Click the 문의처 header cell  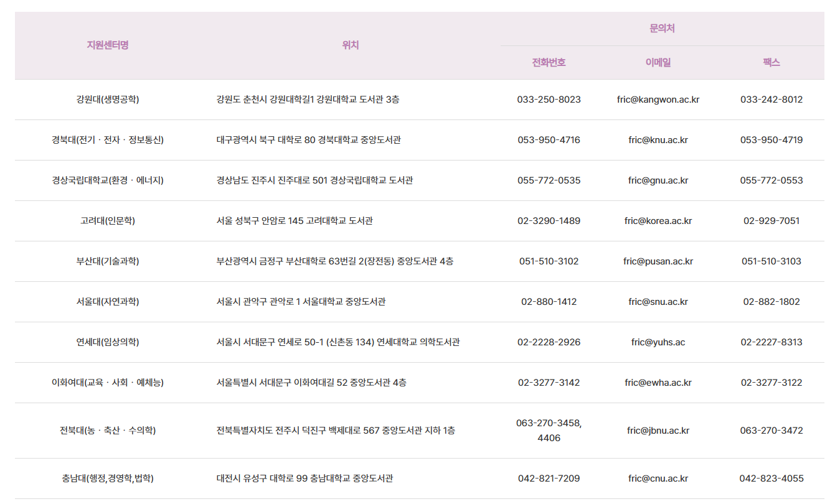click(662, 29)
